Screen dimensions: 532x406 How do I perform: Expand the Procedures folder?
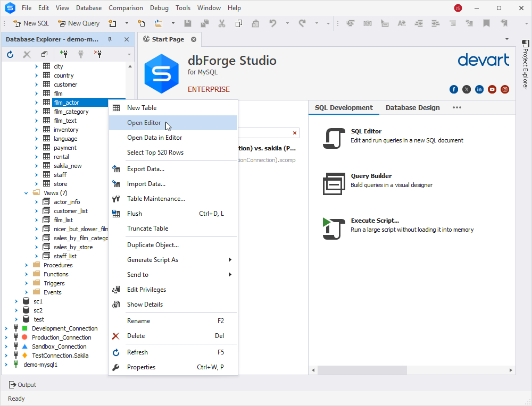(26, 265)
